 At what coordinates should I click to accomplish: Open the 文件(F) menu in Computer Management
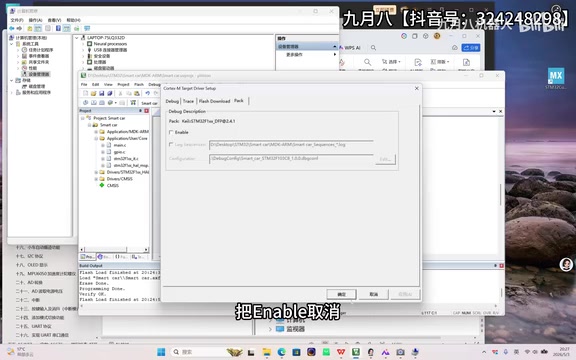(17, 20)
